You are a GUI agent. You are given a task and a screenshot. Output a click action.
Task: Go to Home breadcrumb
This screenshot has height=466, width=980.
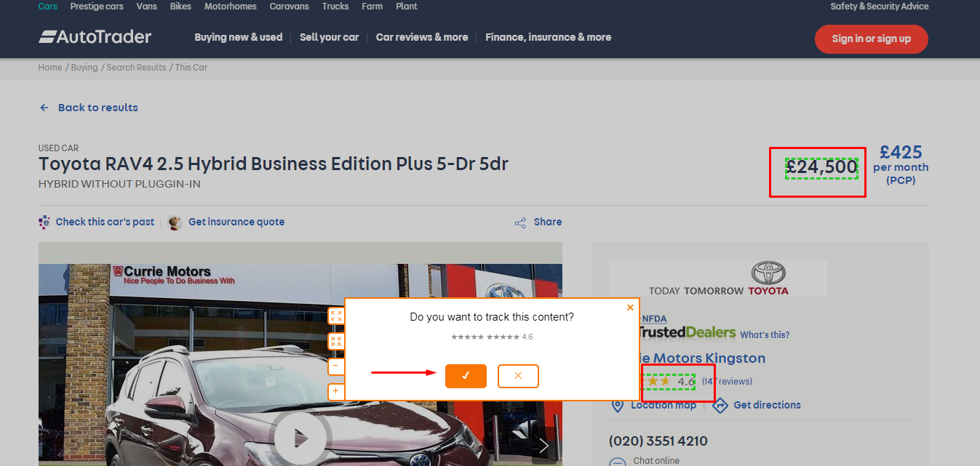[50, 68]
